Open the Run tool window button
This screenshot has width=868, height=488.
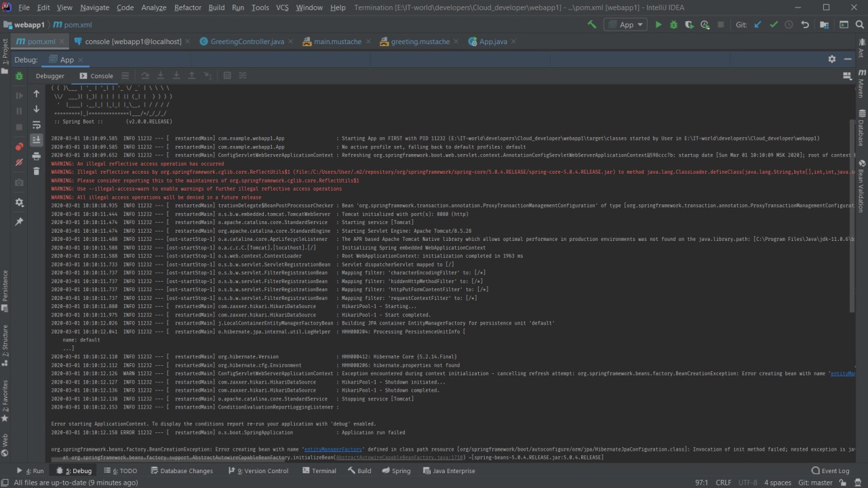(x=30, y=470)
